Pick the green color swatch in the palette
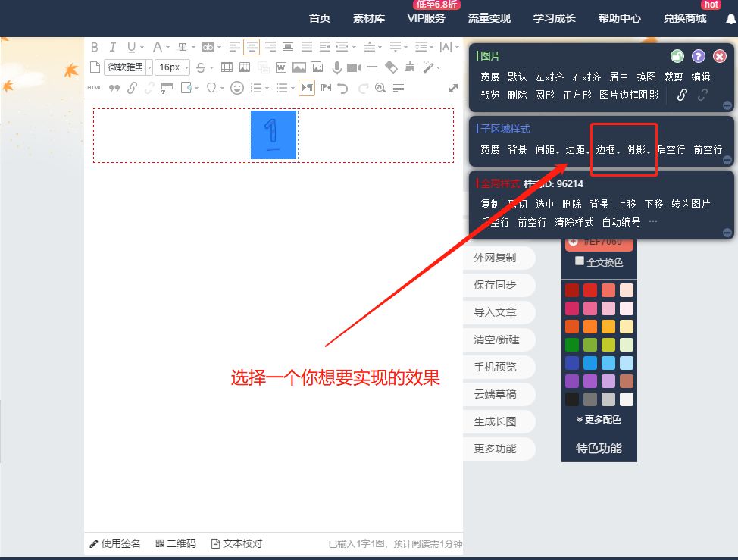This screenshot has height=560, width=738. pos(572,345)
